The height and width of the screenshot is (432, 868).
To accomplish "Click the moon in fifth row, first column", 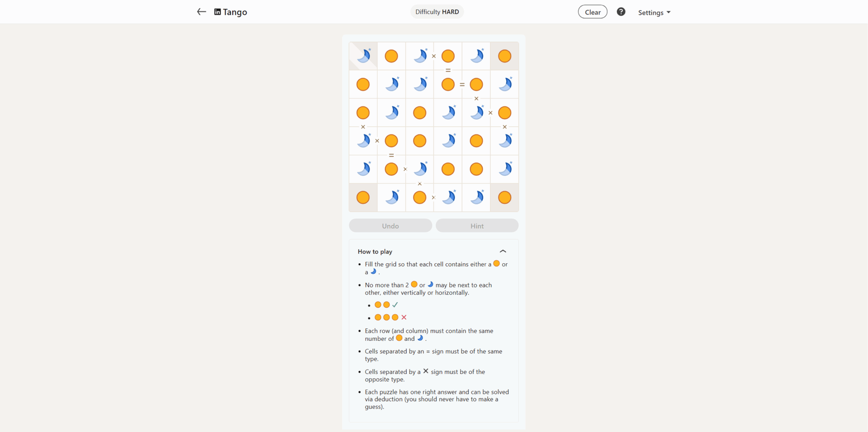I will [x=363, y=169].
